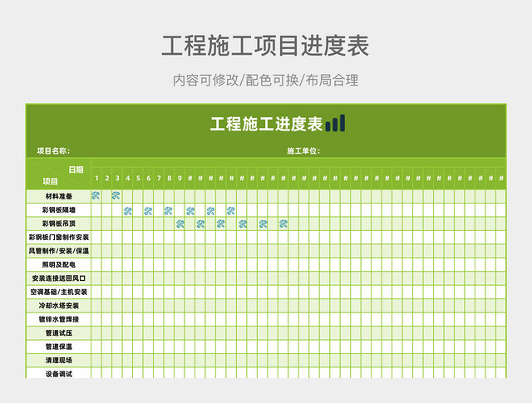Select the 空调基础/主机安装 row label
Image resolution: width=532 pixels, height=403 pixels.
(59, 292)
